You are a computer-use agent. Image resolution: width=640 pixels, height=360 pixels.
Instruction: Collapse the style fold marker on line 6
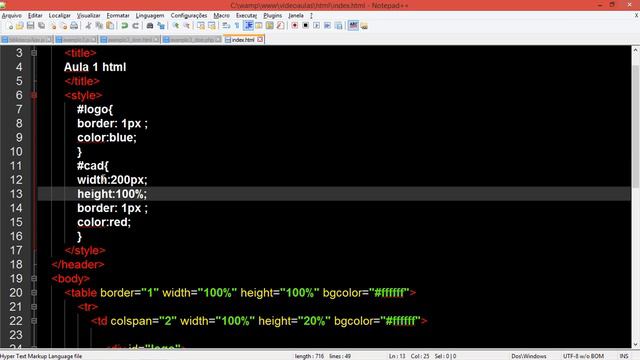point(34,95)
